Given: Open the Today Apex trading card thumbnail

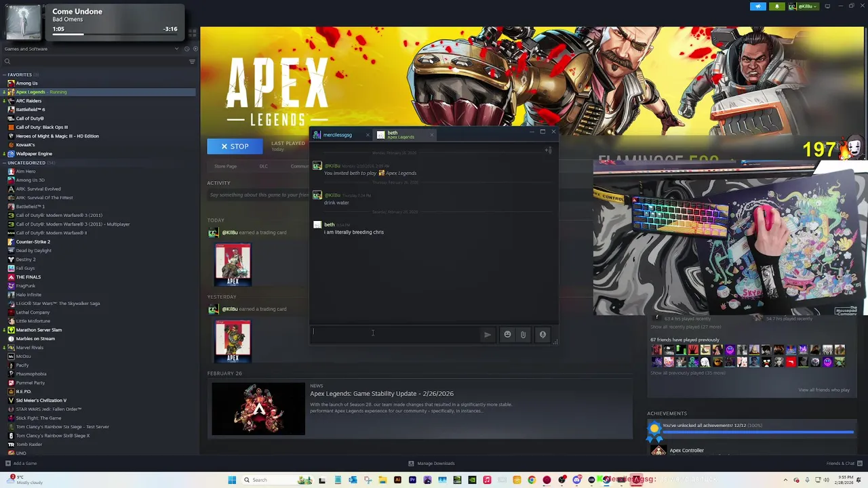Looking at the screenshot, I should tap(233, 264).
